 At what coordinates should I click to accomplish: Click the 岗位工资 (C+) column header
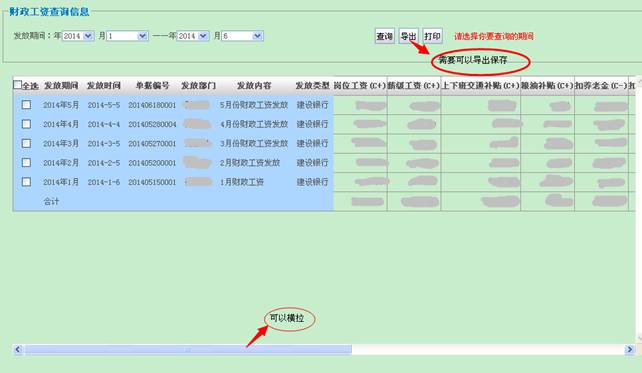[x=360, y=86]
